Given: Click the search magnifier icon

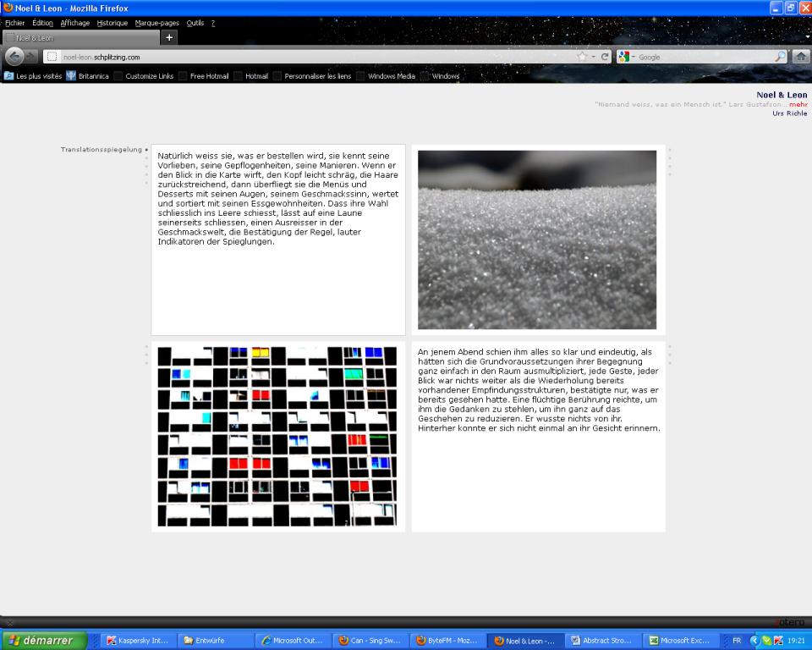Looking at the screenshot, I should pos(780,57).
